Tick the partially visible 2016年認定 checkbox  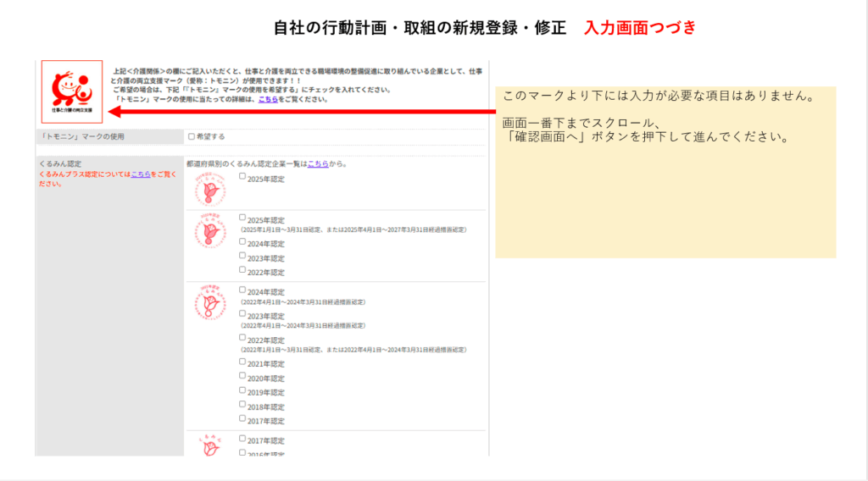click(242, 453)
